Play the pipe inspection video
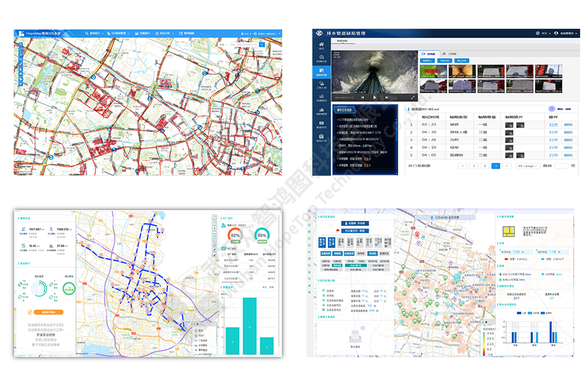This screenshot has height=392, width=588. pos(374,97)
